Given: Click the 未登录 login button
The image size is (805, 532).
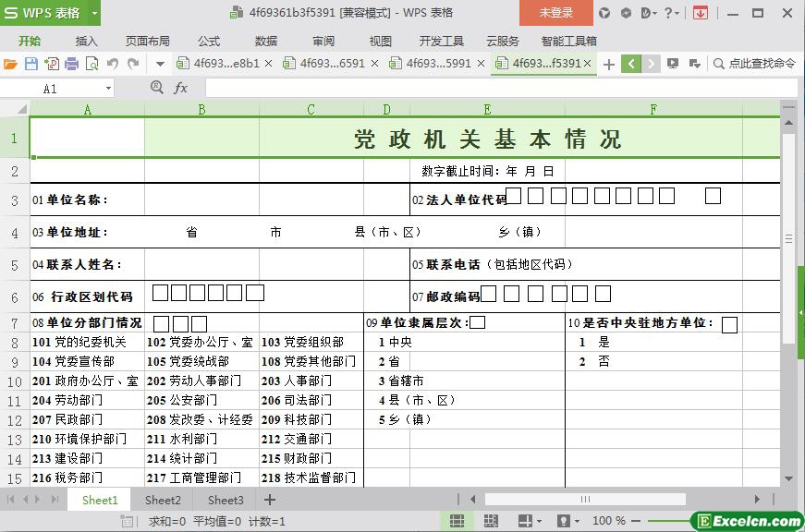Looking at the screenshot, I should (556, 13).
